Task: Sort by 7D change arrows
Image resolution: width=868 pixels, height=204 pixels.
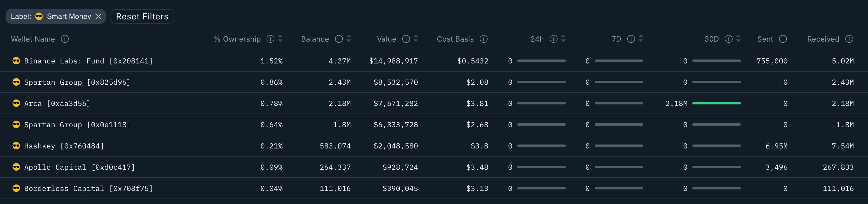Action: point(641,39)
